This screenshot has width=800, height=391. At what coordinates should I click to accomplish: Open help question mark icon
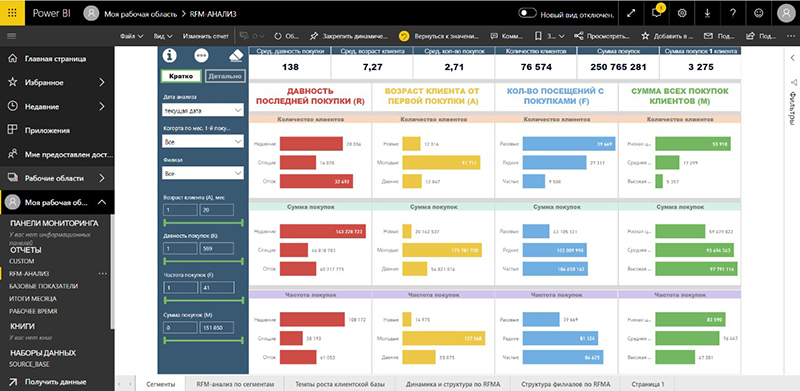click(x=733, y=13)
